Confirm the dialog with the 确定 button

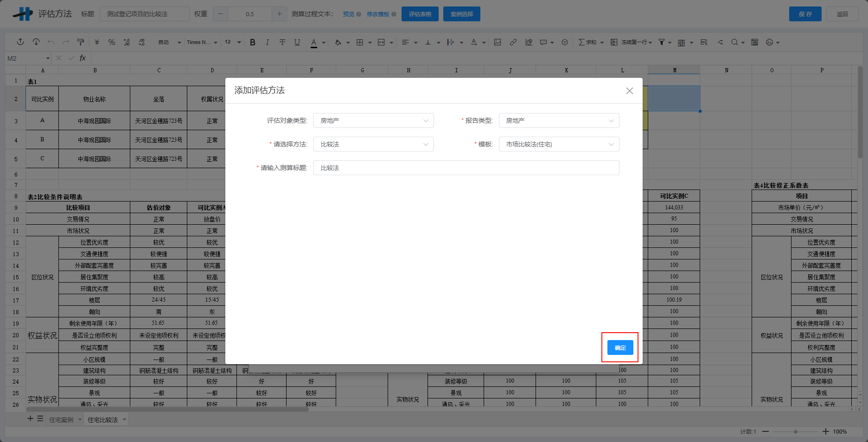pos(620,347)
